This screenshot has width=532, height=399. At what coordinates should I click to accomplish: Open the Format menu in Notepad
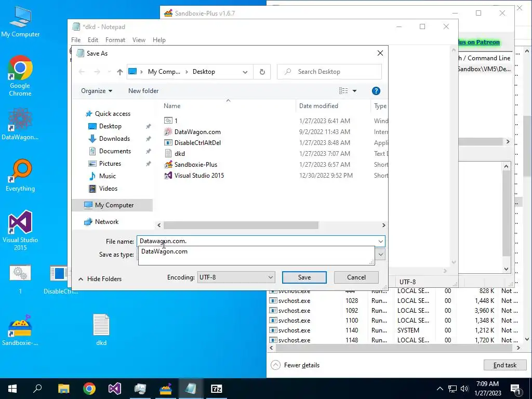[x=115, y=40]
